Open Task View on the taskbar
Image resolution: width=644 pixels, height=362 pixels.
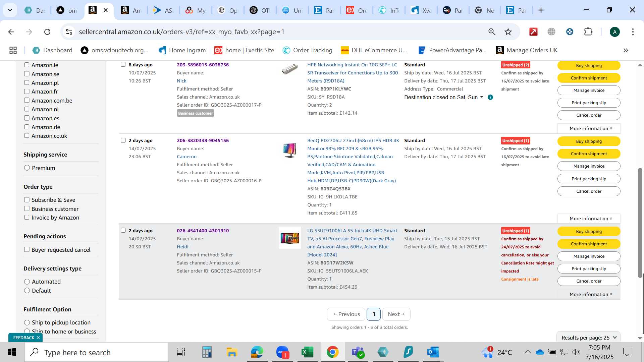pos(181,352)
